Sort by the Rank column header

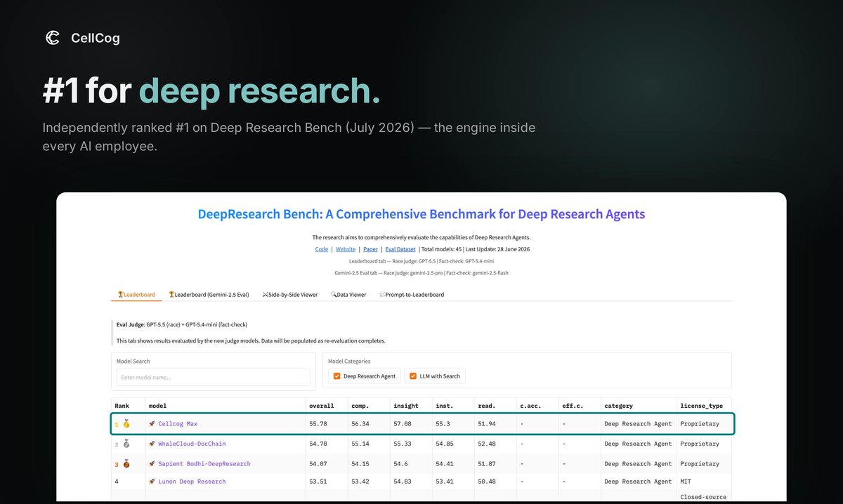[x=122, y=406]
